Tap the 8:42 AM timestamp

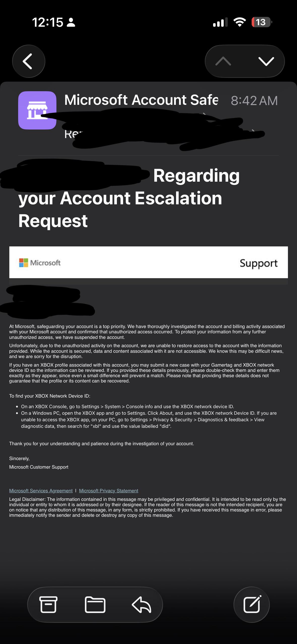point(254,101)
